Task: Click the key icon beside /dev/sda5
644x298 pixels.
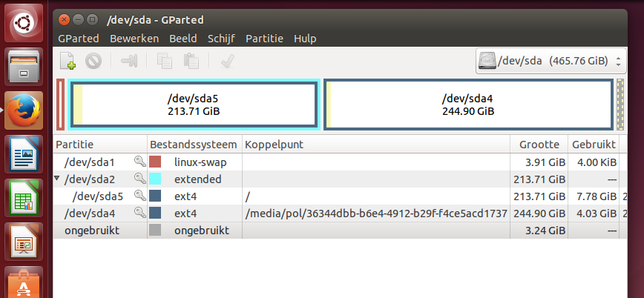Action: 139,196
